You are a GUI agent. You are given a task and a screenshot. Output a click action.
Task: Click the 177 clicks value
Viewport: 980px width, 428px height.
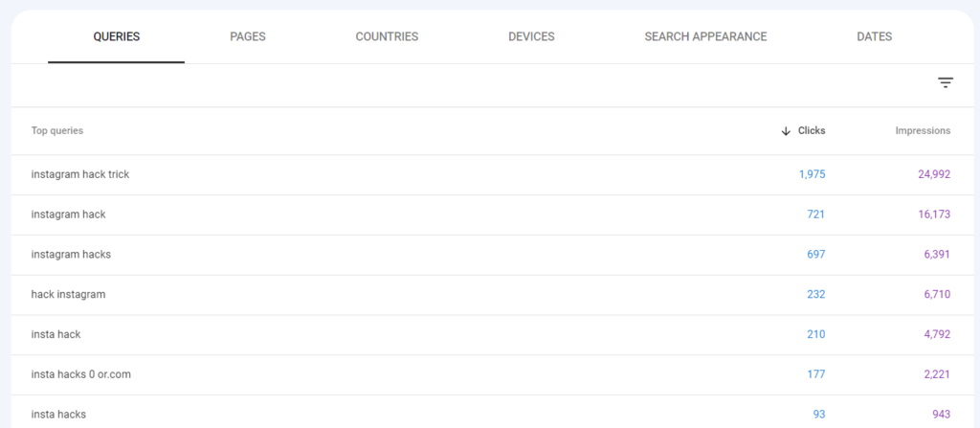coord(815,374)
